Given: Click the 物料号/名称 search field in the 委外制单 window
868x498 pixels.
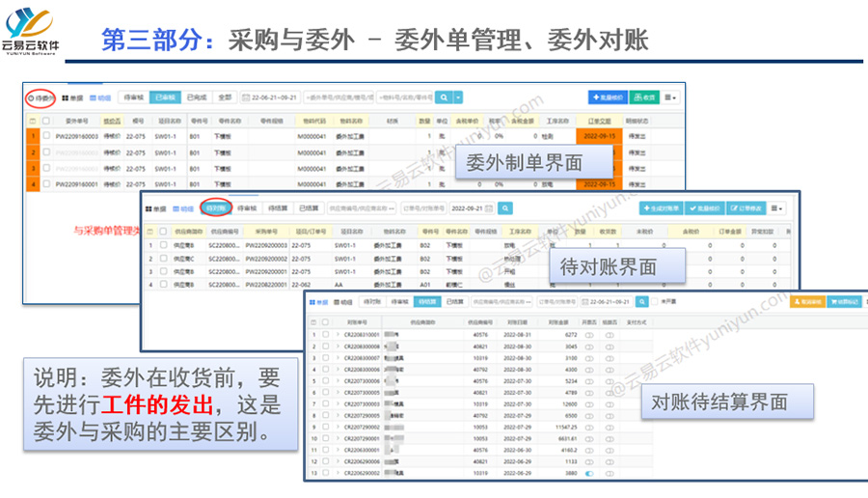Looking at the screenshot, I should (405, 97).
